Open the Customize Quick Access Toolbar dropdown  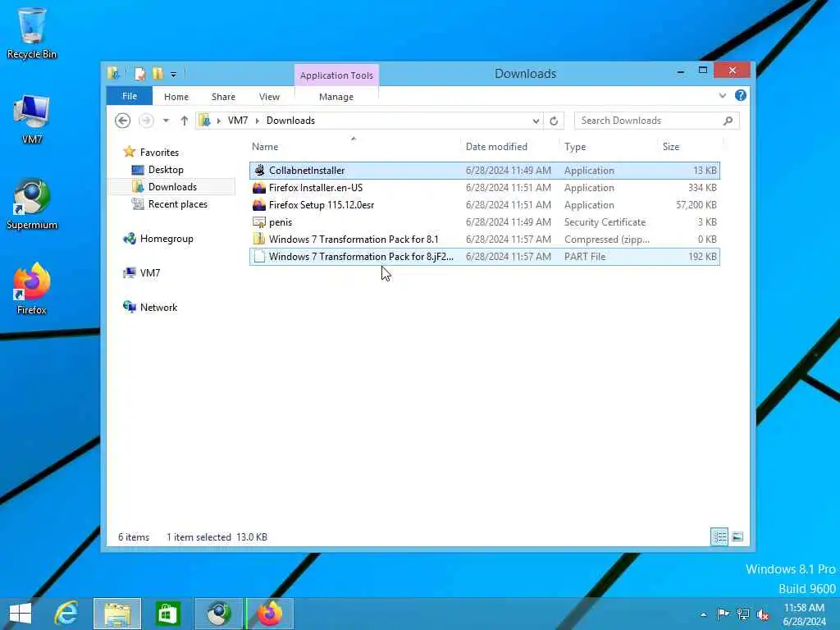pos(174,74)
